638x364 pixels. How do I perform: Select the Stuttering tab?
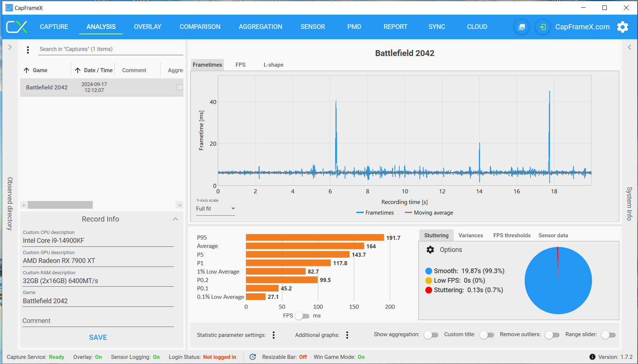point(436,235)
